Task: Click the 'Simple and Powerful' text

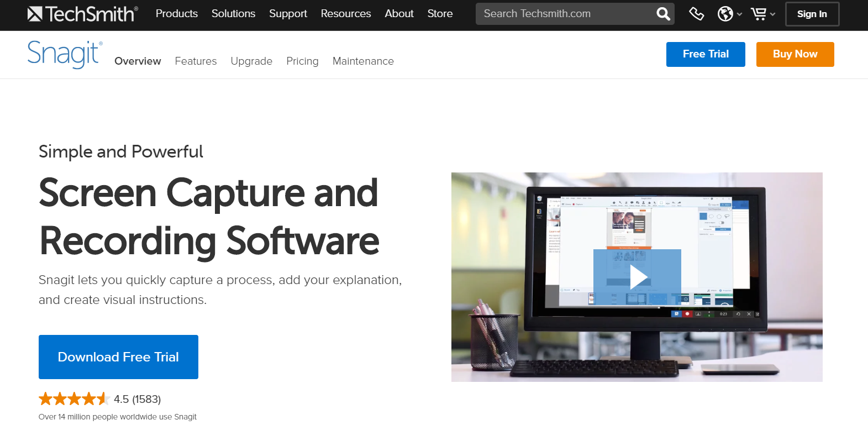Action: (x=121, y=151)
